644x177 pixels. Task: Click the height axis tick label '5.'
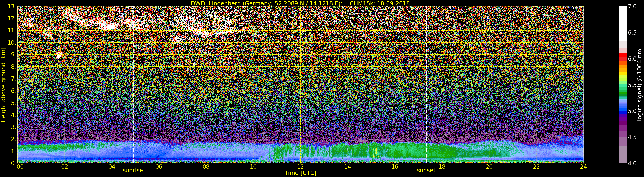coord(13,103)
